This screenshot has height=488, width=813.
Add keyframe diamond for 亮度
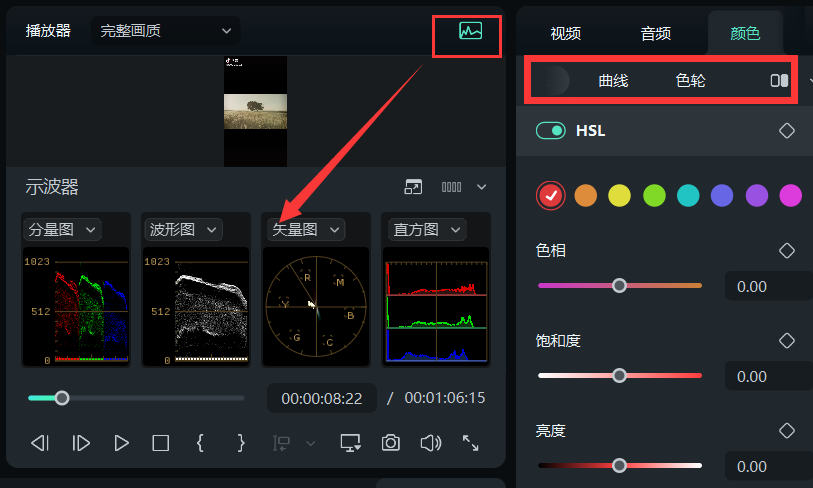point(787,430)
